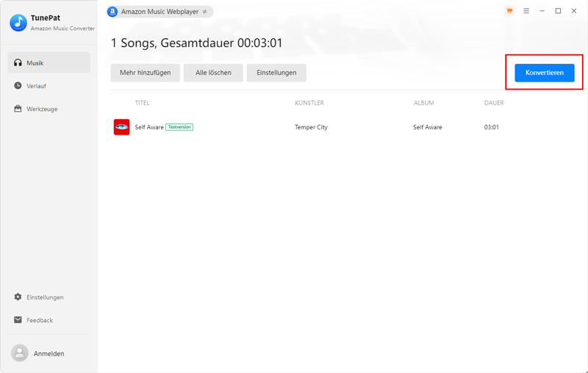Switch source via Amazon Music Webplayer selector

160,12
